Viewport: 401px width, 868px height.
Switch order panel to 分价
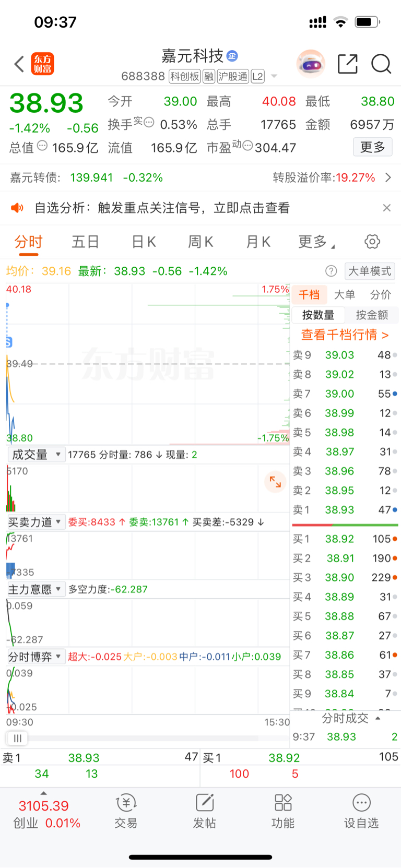click(x=381, y=295)
